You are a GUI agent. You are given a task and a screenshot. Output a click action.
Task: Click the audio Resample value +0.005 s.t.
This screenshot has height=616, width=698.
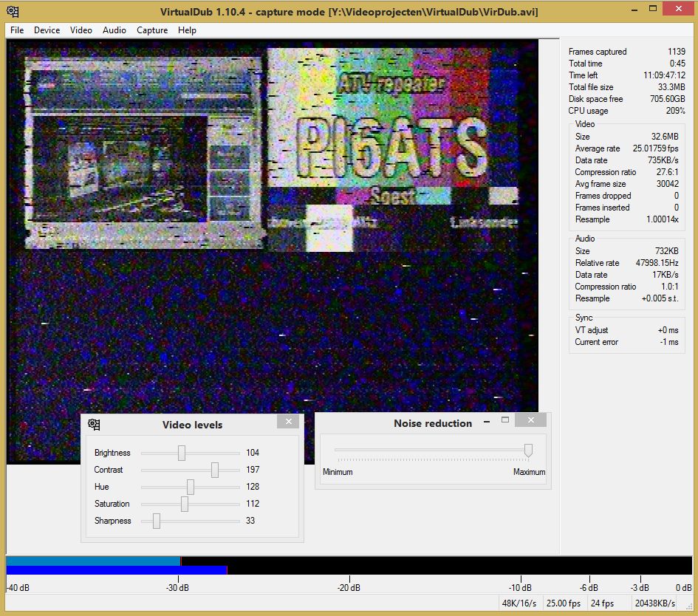point(660,298)
